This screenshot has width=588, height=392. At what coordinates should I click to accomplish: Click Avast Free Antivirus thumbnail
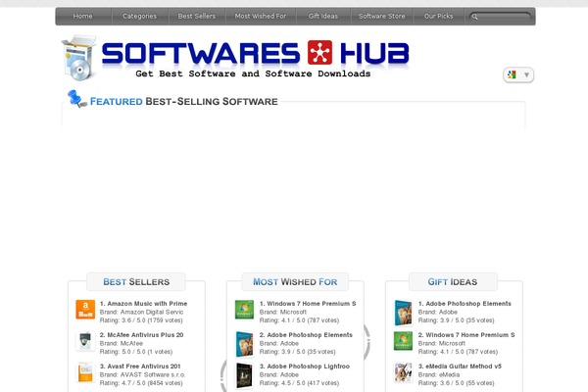(x=85, y=372)
